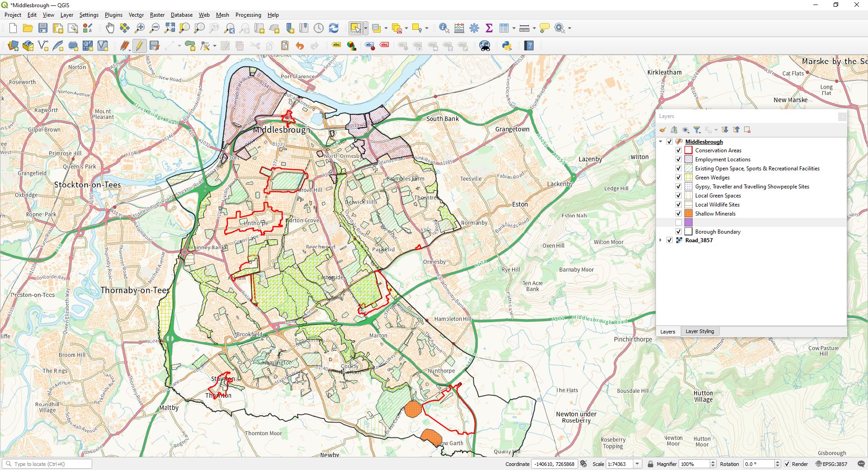Open the Statistical Summary sigma icon
Screen dimensions: 868x470
coord(489,28)
